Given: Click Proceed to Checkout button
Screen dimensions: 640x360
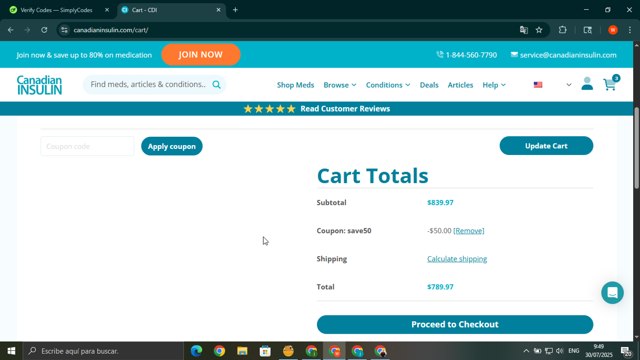Looking at the screenshot, I should [455, 324].
